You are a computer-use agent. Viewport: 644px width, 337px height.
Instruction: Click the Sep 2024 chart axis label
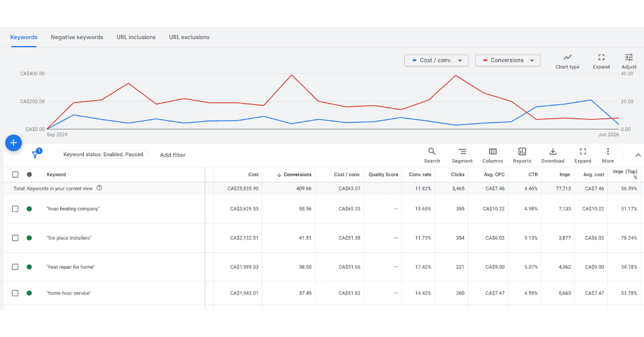[x=57, y=135]
